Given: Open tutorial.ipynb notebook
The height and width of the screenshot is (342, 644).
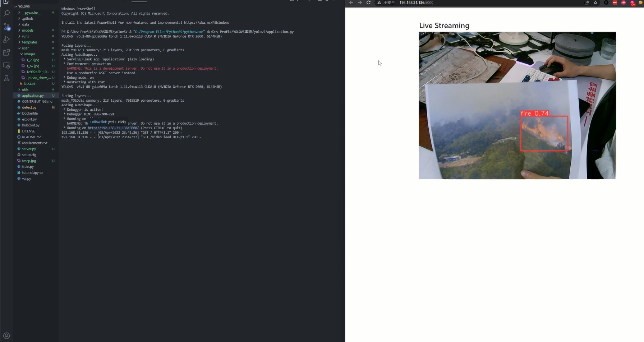Looking at the screenshot, I should click(x=36, y=172).
